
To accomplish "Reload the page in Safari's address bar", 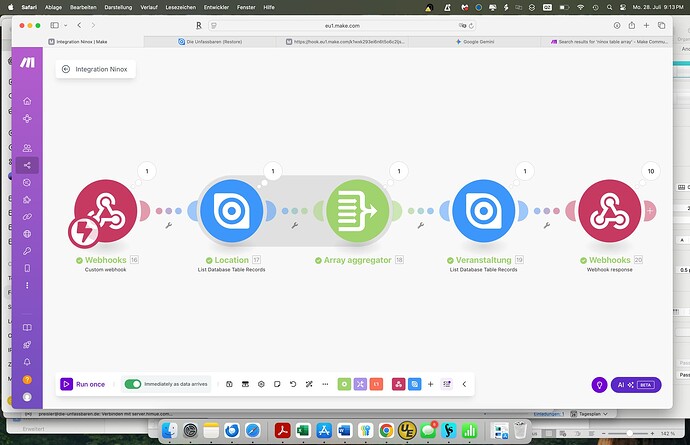I will point(471,26).
